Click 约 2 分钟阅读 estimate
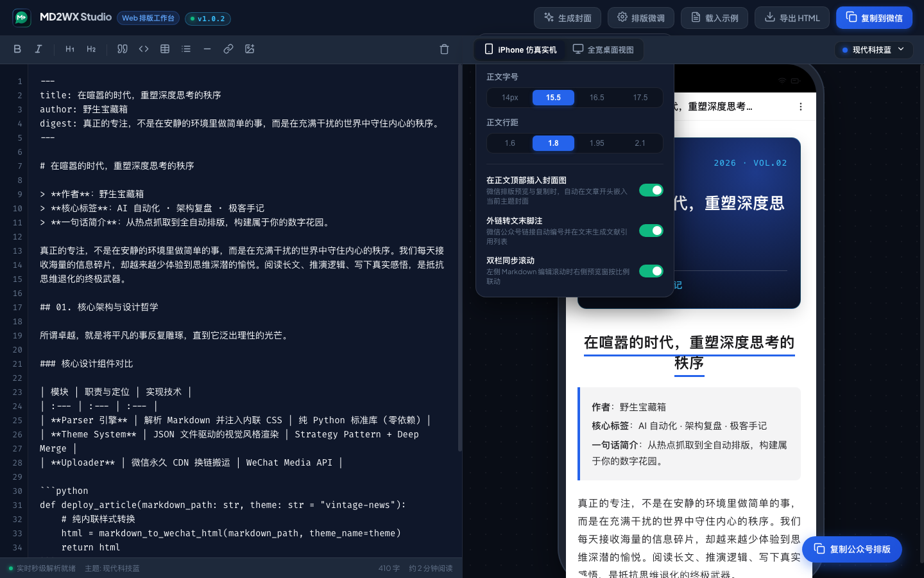This screenshot has height=578, width=924. (x=431, y=568)
